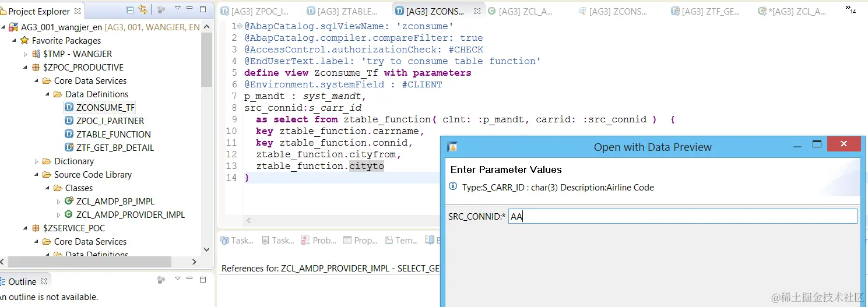
Task: Click the ZCL_AMDP_PROVIDER_IMPL class icon
Action: 69,215
